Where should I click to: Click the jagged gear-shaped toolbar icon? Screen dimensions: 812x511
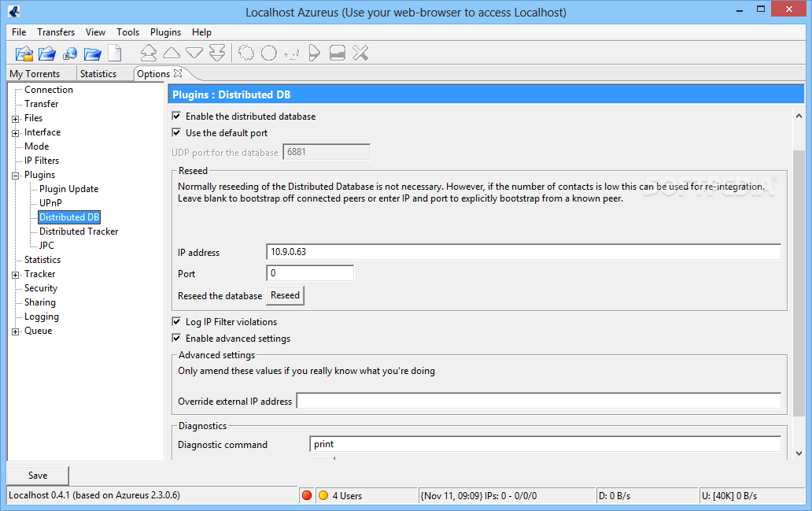click(x=246, y=53)
